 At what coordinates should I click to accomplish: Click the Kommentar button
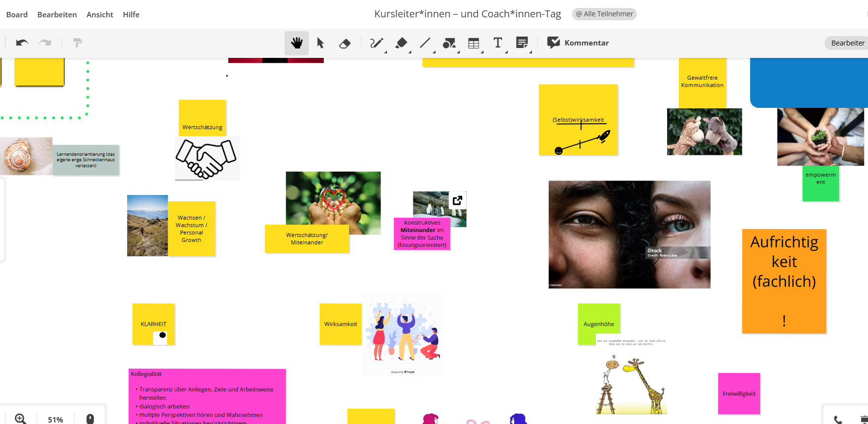tap(578, 43)
